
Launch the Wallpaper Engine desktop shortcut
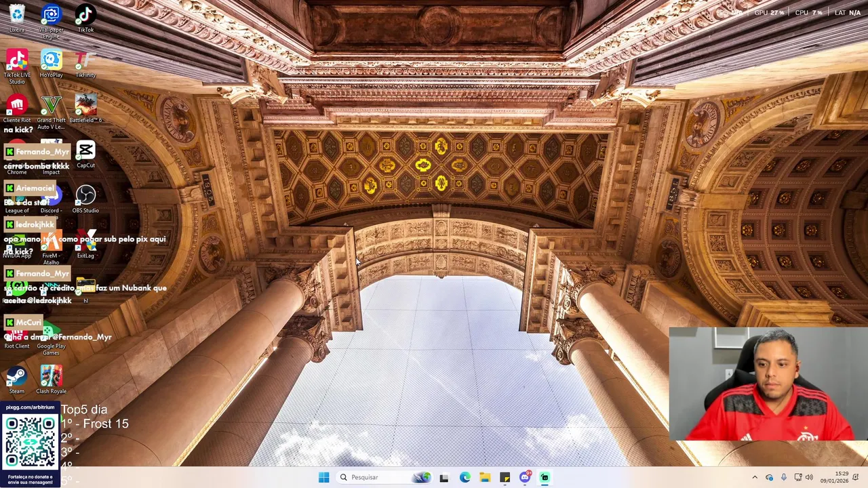51,21
